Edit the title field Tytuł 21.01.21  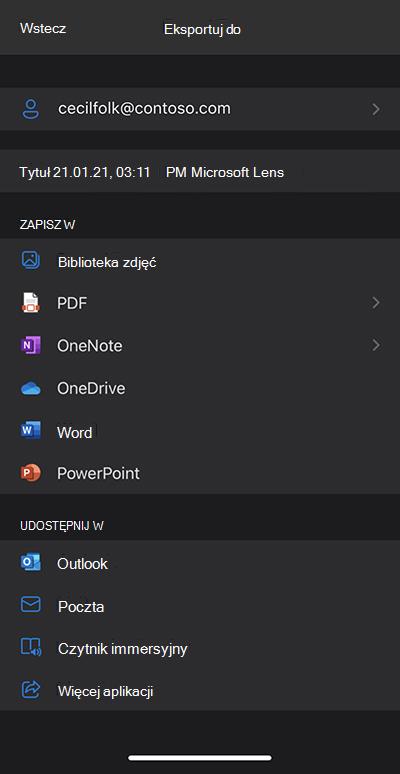200,172
